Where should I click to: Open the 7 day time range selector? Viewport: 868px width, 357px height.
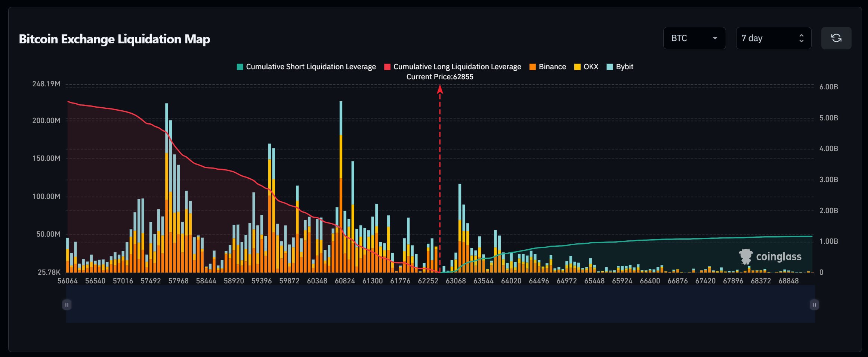[773, 38]
